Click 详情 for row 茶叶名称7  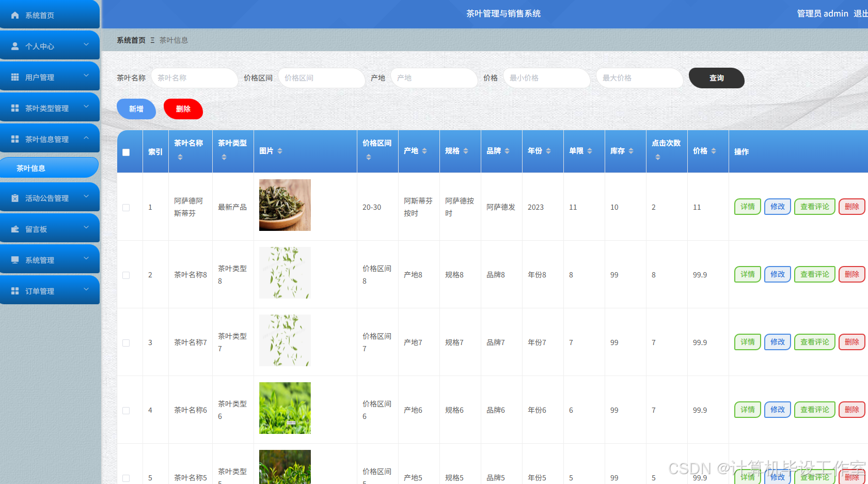747,342
